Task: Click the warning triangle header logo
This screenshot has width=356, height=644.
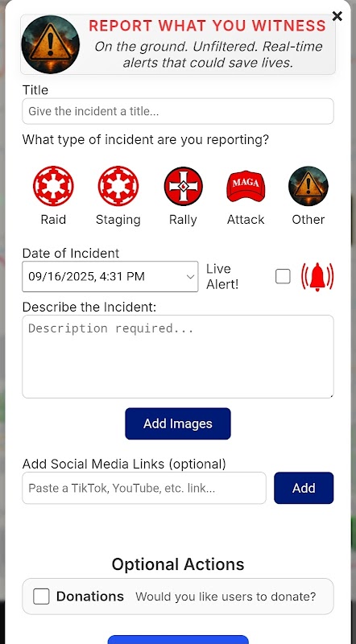Action: [51, 44]
